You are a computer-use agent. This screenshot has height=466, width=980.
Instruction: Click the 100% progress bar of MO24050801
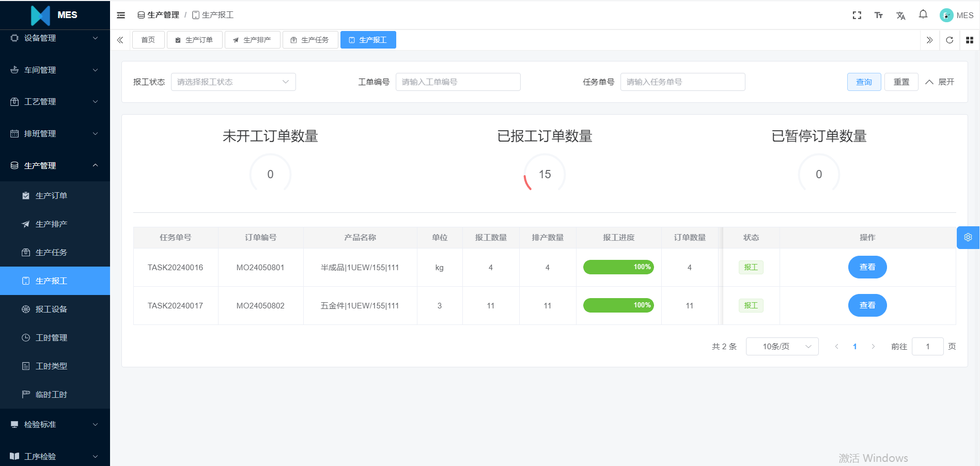(x=618, y=267)
